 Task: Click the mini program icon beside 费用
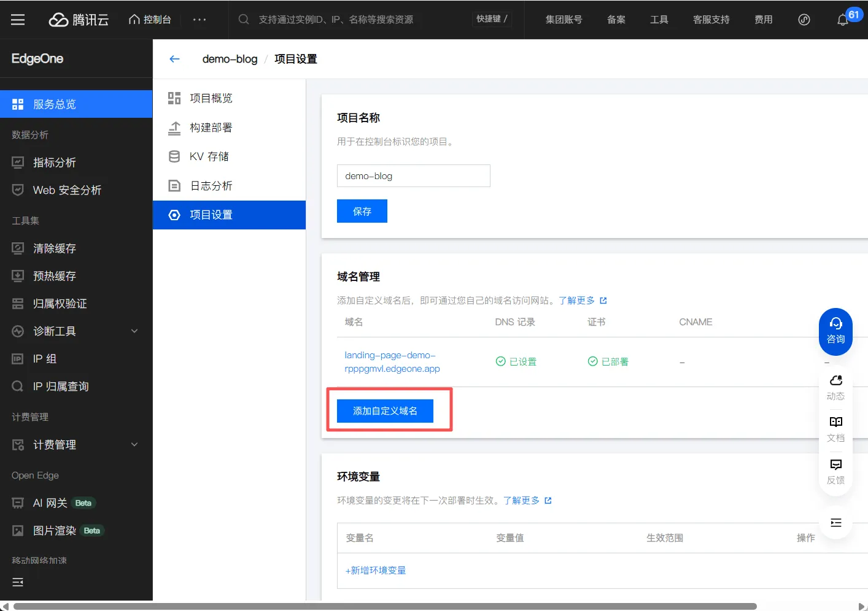coord(804,20)
